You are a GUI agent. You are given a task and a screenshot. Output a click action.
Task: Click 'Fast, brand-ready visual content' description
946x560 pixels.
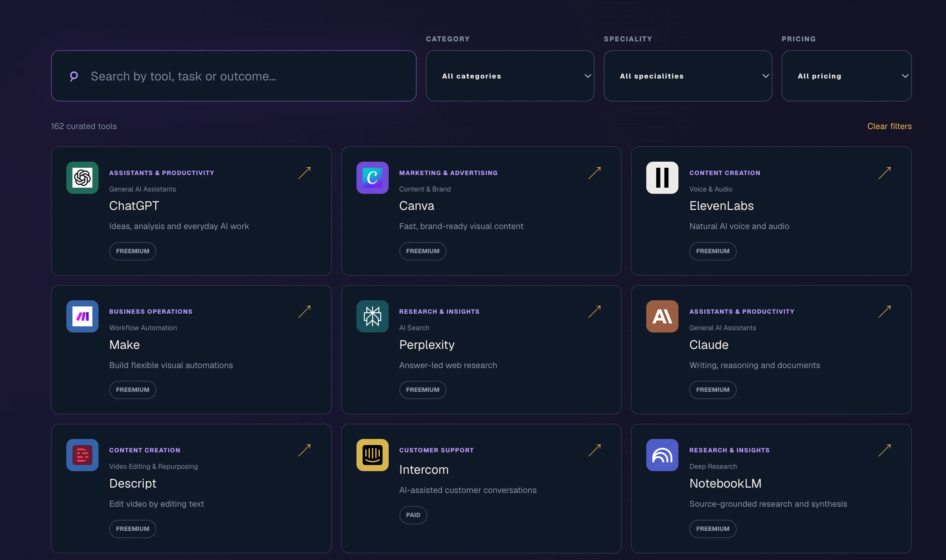coord(461,226)
